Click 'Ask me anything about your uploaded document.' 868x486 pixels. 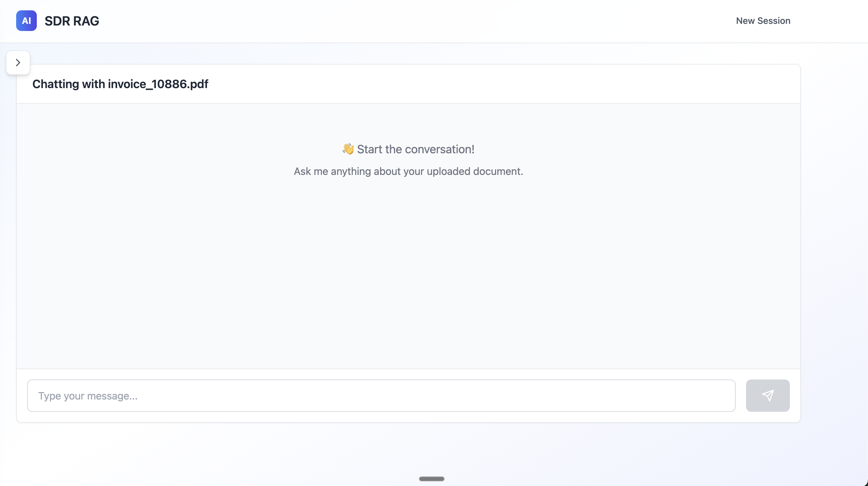[408, 171]
